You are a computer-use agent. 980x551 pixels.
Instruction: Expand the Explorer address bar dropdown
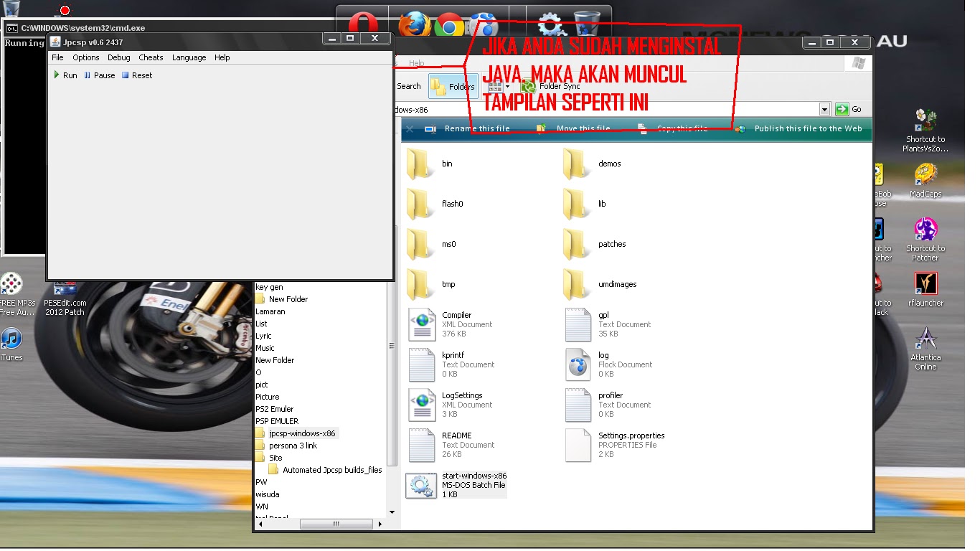click(824, 110)
